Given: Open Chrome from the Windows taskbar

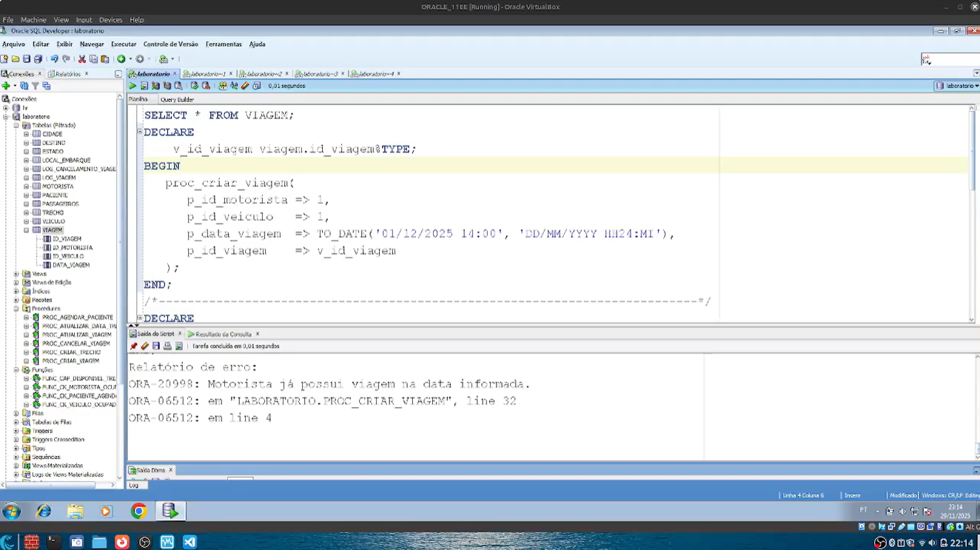Looking at the screenshot, I should tap(138, 511).
